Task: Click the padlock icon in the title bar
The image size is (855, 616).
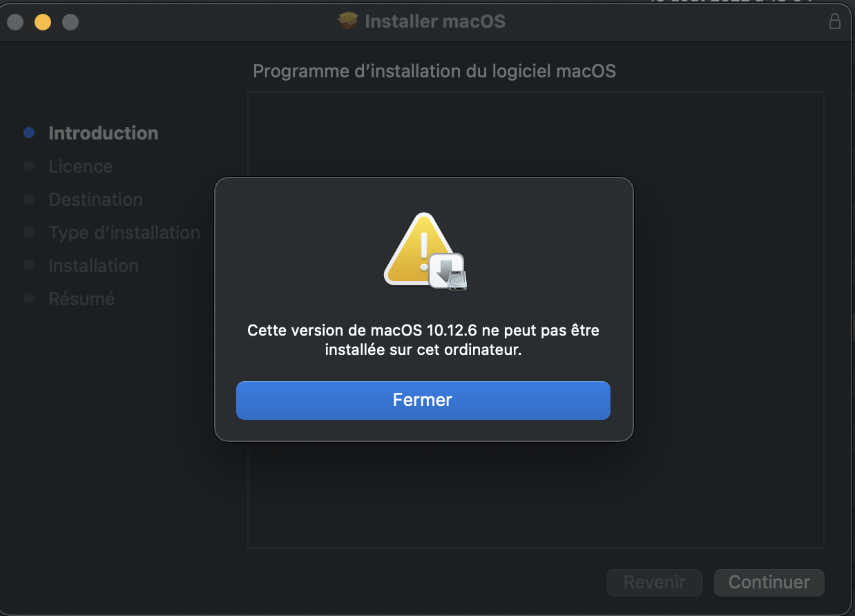Action: coord(835,21)
